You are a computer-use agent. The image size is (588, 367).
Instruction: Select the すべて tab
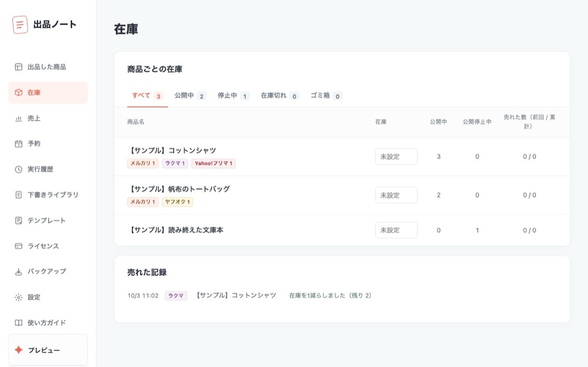(x=148, y=96)
